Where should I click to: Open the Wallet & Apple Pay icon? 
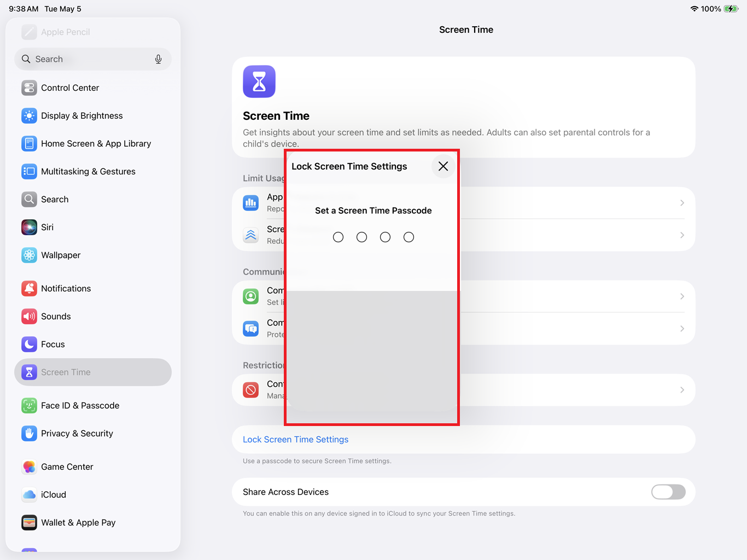click(29, 522)
